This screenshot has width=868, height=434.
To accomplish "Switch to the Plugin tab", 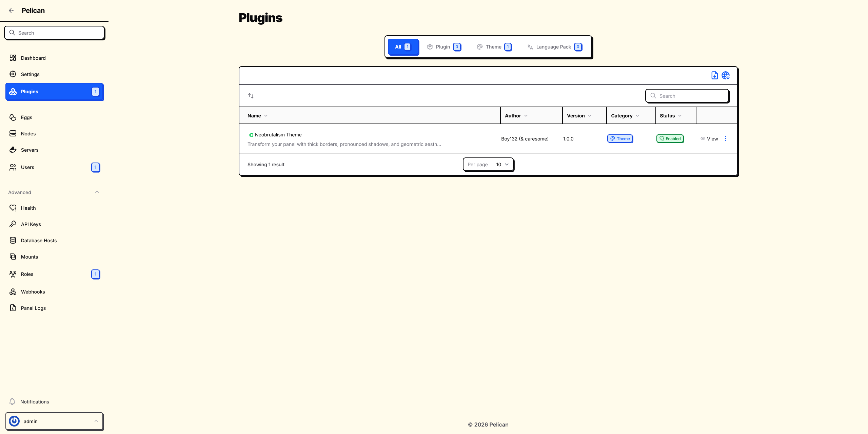I will (444, 47).
